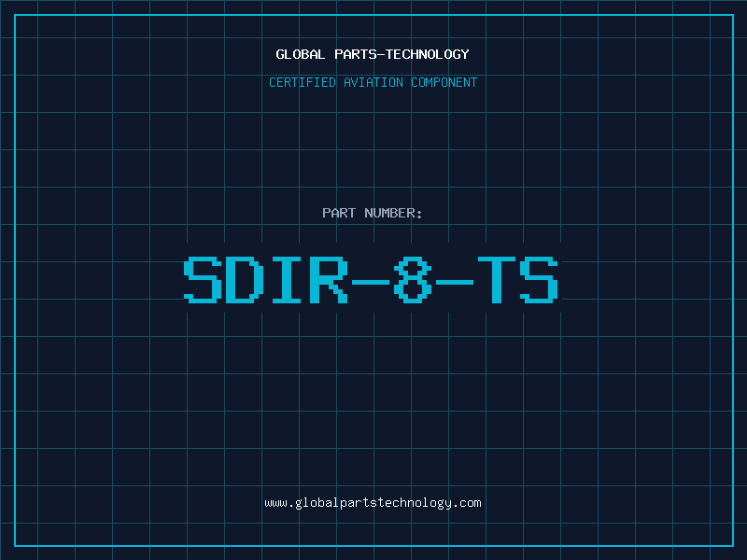Select the part number SDIR-8-TS
The height and width of the screenshot is (560, 747).
point(371,280)
